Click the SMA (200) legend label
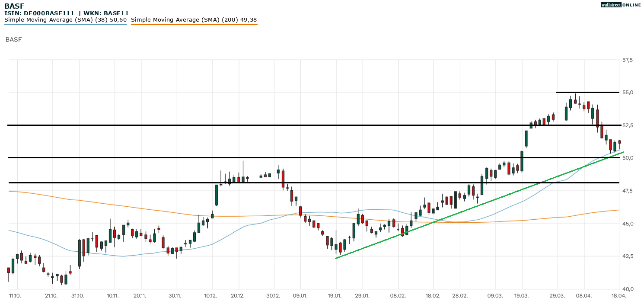This screenshot has height=298, width=644. [194, 19]
